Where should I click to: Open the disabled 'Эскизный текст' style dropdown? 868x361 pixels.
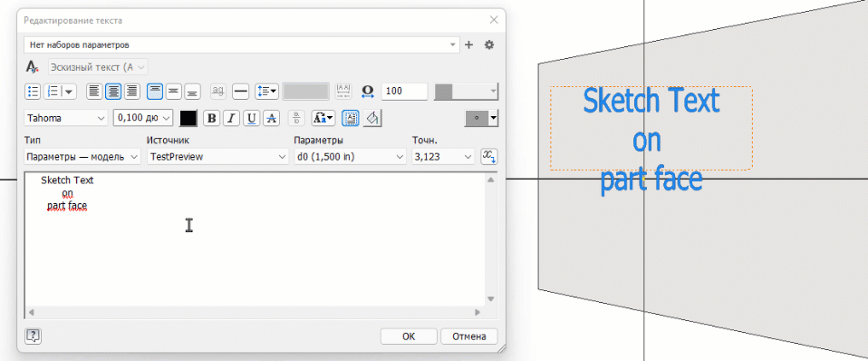click(x=98, y=67)
